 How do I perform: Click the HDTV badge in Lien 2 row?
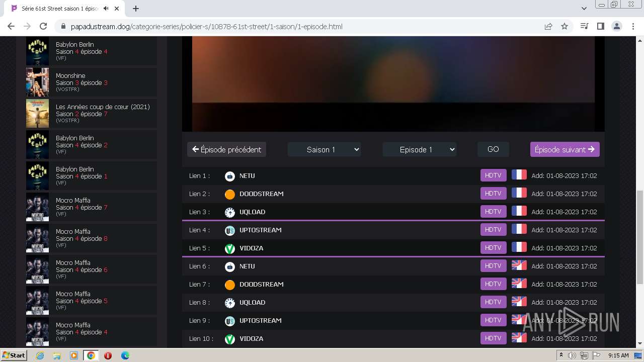click(493, 193)
